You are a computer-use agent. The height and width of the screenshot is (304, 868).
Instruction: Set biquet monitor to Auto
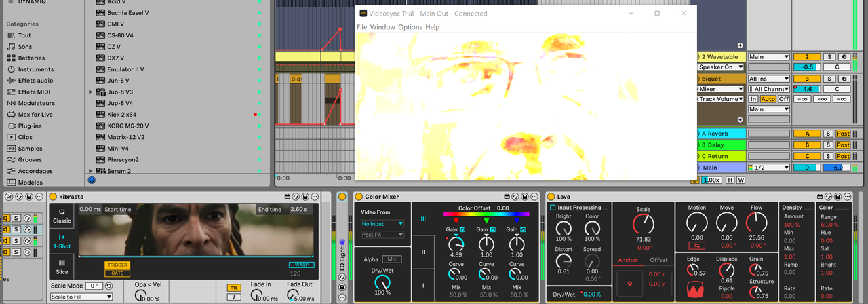click(768, 99)
